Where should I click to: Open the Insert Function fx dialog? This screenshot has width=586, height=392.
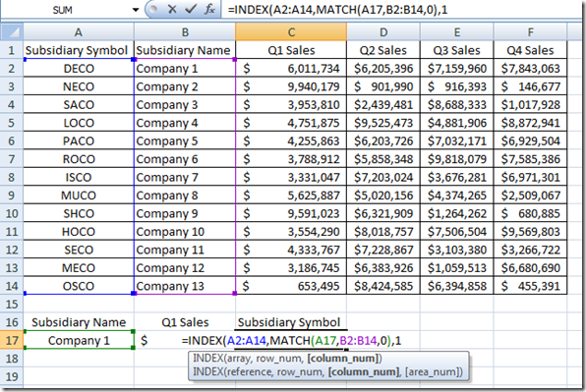click(209, 9)
